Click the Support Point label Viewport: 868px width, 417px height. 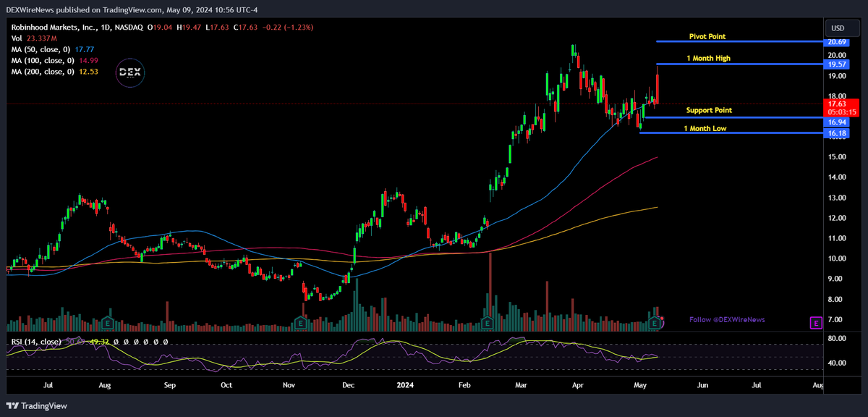(709, 110)
